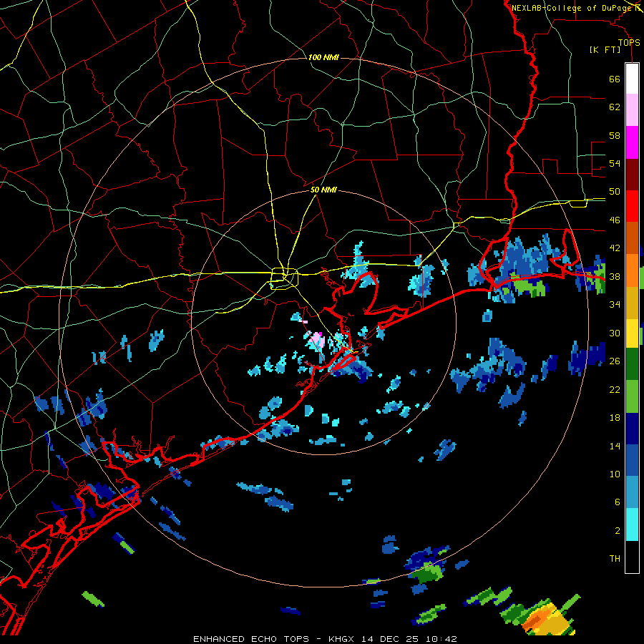This screenshot has height=644, width=644.
Task: Pick the gold legend swatch
Action: (x=632, y=303)
